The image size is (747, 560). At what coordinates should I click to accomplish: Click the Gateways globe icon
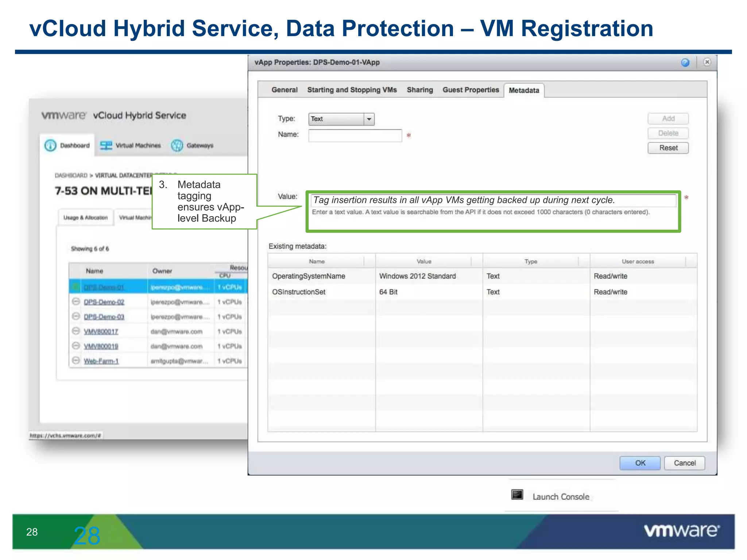point(177,145)
